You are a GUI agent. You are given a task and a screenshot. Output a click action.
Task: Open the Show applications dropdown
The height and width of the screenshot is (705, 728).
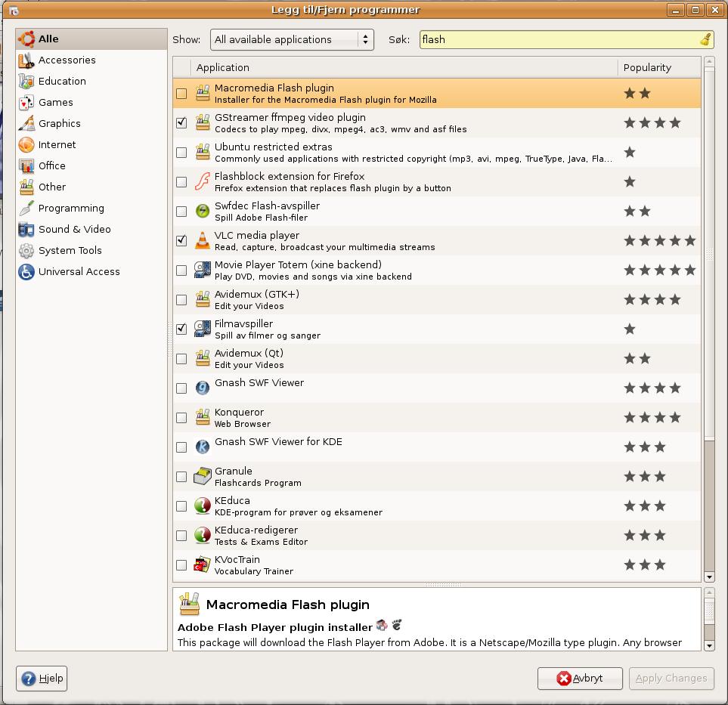coord(292,39)
